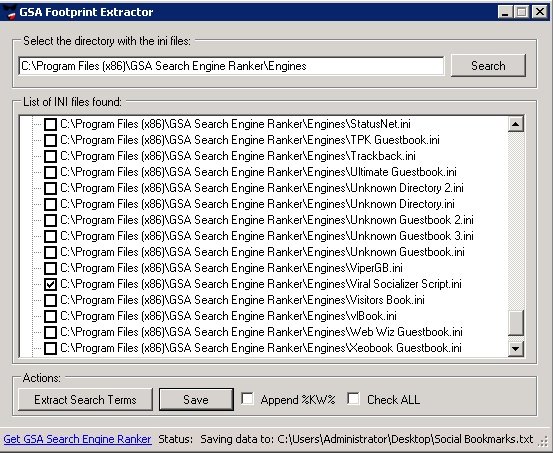Click the Save button
The image size is (553, 453).
196,399
